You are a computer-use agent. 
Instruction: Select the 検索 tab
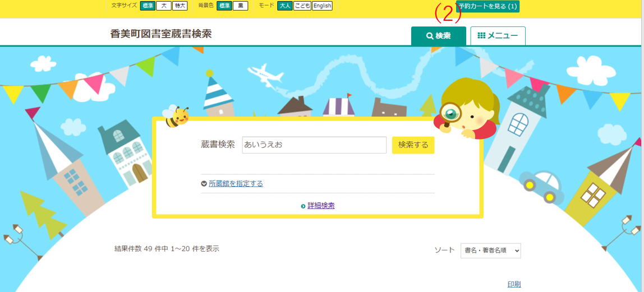point(439,36)
